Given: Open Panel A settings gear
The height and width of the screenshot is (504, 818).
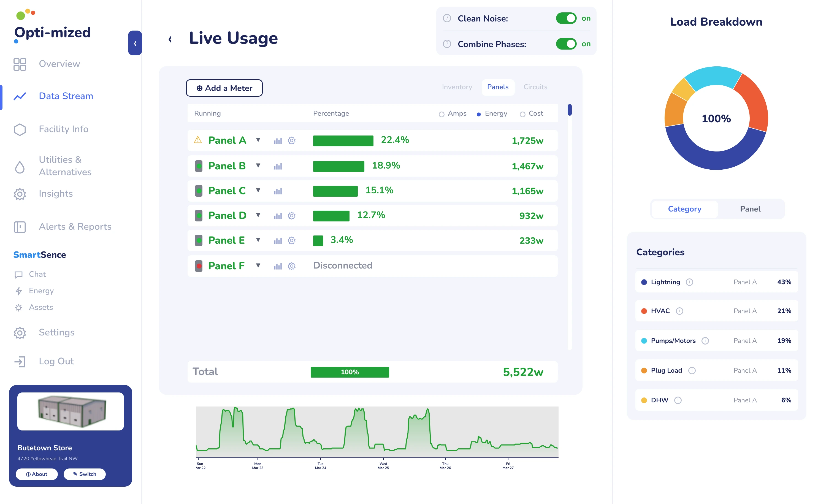Looking at the screenshot, I should pos(292,141).
